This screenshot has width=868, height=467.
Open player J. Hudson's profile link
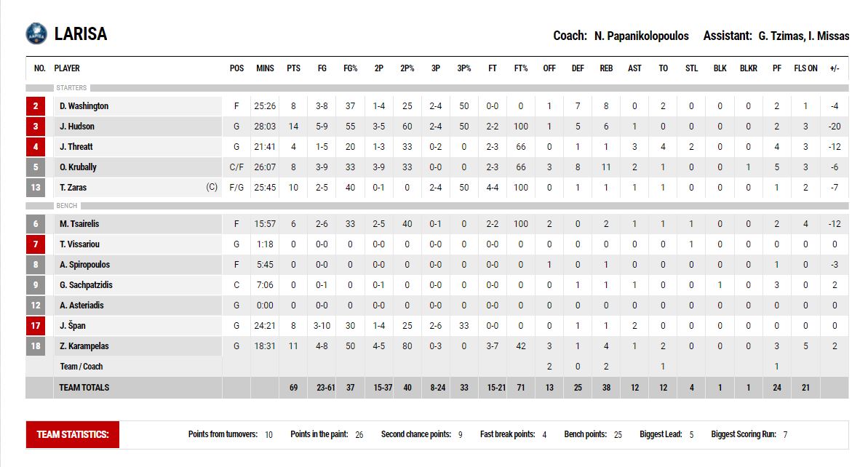(77, 127)
